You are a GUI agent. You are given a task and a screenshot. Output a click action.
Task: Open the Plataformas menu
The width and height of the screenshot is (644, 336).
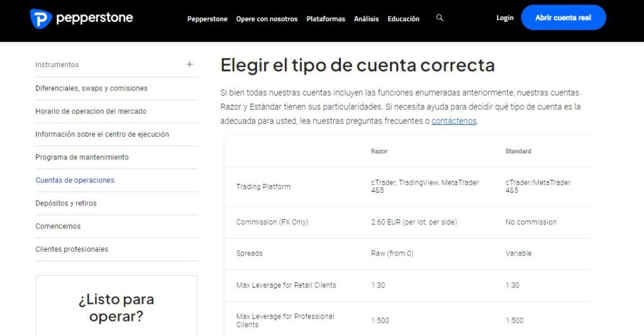tap(326, 19)
